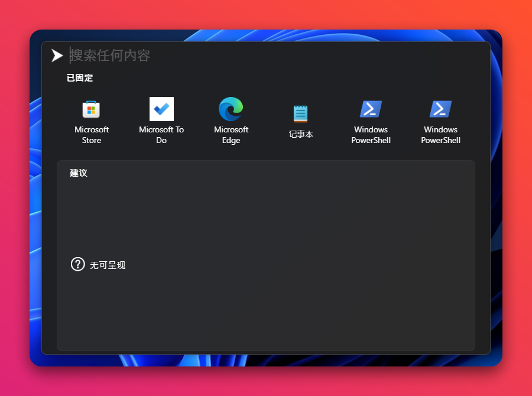The image size is (532, 396).
Task: Launch Microsoft To Do via its checkmark icon
Action: 161,109
